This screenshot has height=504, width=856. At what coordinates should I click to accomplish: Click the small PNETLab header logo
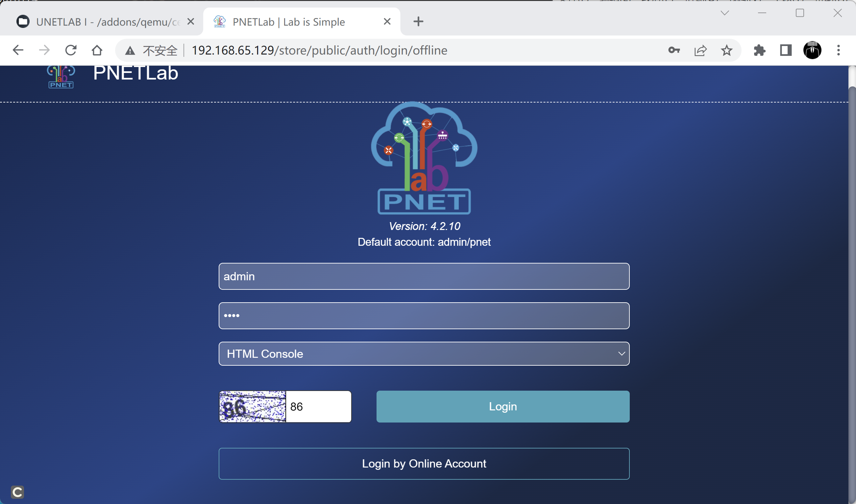61,77
